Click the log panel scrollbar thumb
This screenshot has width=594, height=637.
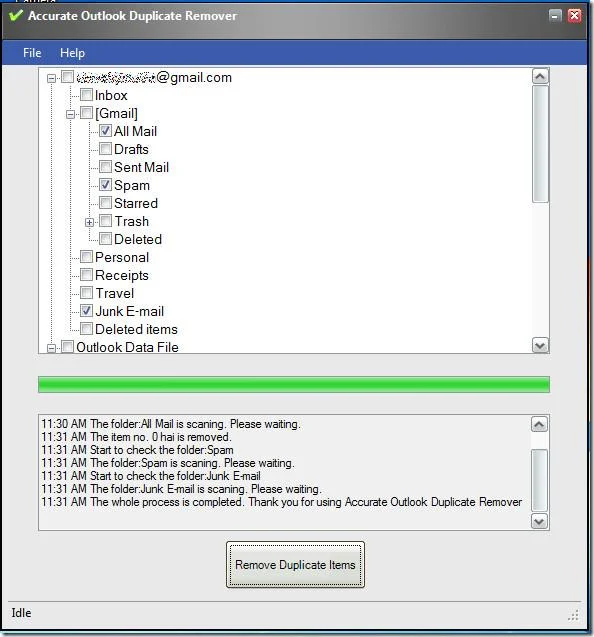539,480
